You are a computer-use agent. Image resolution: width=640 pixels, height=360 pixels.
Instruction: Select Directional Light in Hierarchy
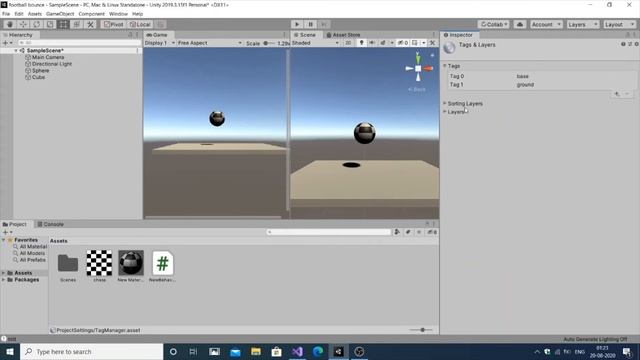click(x=51, y=64)
